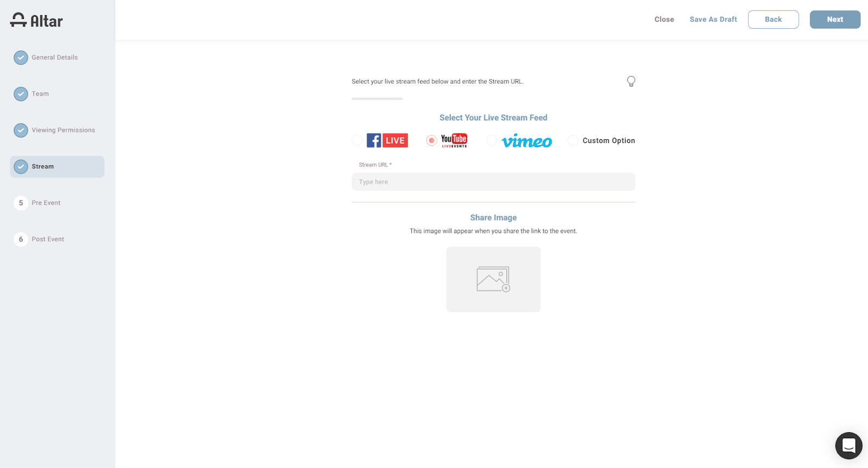Click the Back button
Screen dimensions: 868x468
774,20
